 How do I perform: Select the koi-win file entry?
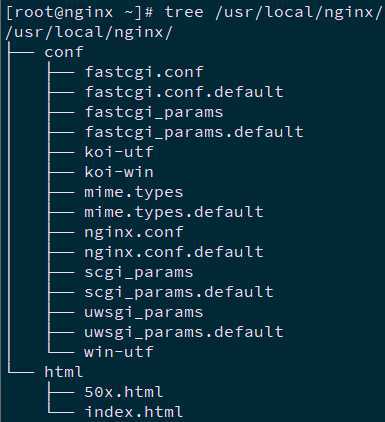[x=119, y=172]
